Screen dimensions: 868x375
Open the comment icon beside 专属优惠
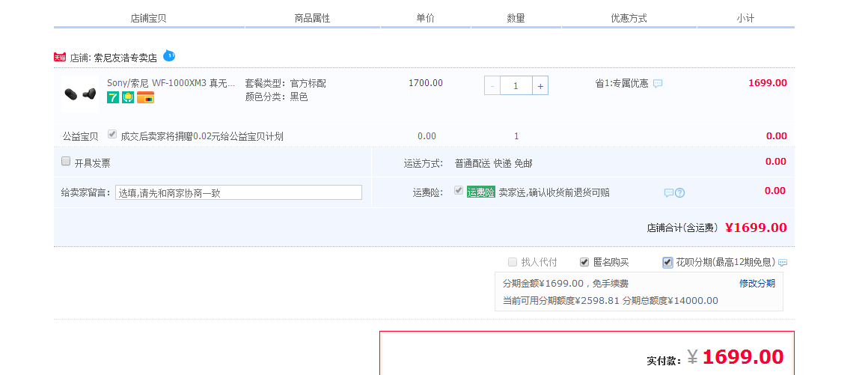tap(658, 84)
